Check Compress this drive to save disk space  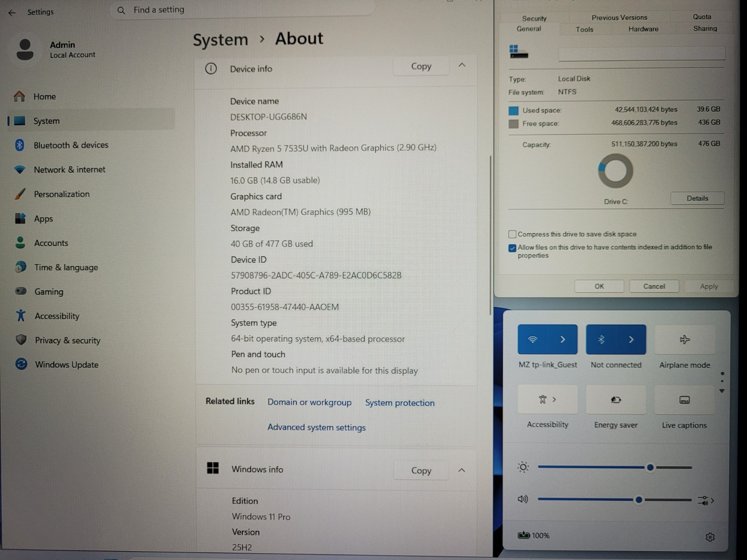tap(512, 234)
